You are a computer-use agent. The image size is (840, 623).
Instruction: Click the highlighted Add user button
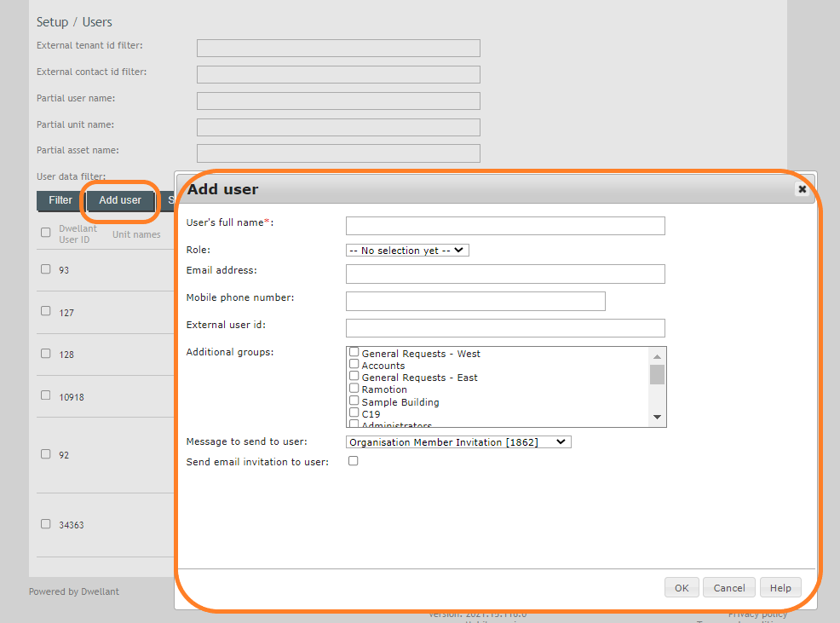(x=119, y=200)
